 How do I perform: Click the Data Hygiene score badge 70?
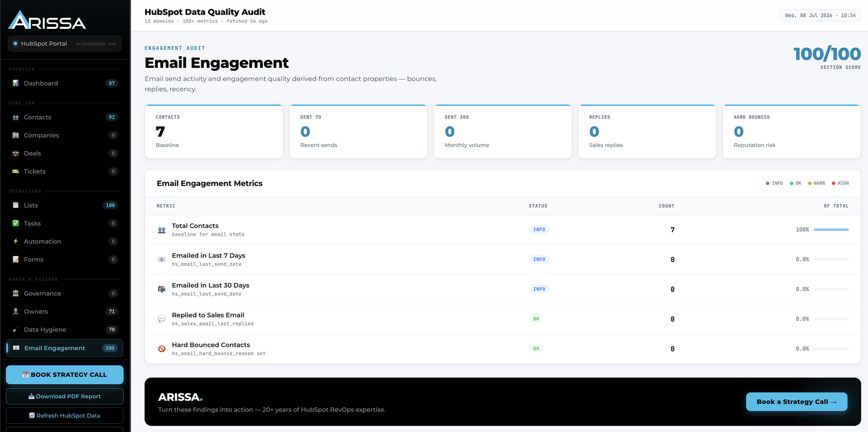(x=112, y=329)
